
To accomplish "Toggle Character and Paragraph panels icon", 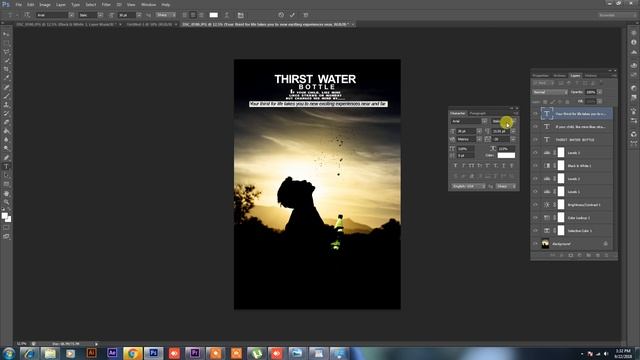I will (x=241, y=15).
